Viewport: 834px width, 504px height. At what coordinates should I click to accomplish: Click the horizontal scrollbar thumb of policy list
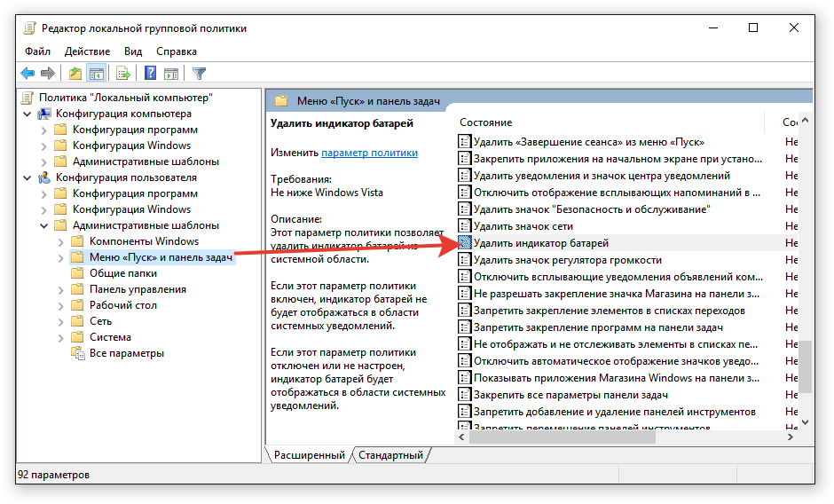tap(563, 437)
